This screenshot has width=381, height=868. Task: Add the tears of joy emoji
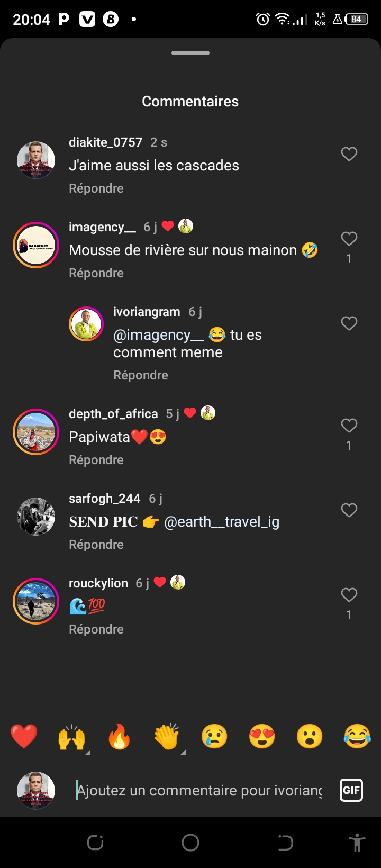pos(357,736)
